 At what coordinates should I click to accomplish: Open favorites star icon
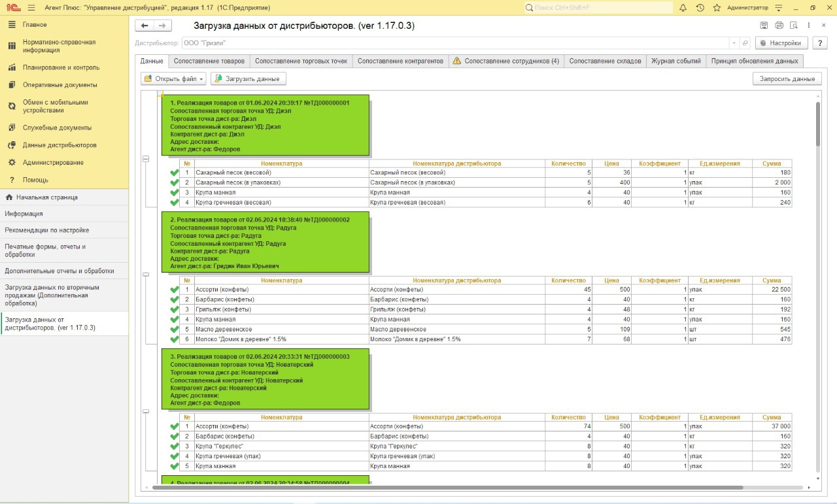pos(717,8)
